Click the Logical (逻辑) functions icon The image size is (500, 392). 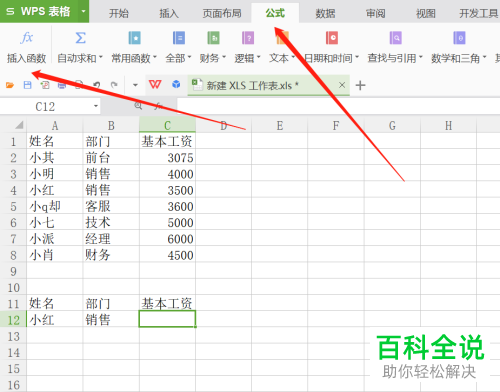tap(248, 38)
